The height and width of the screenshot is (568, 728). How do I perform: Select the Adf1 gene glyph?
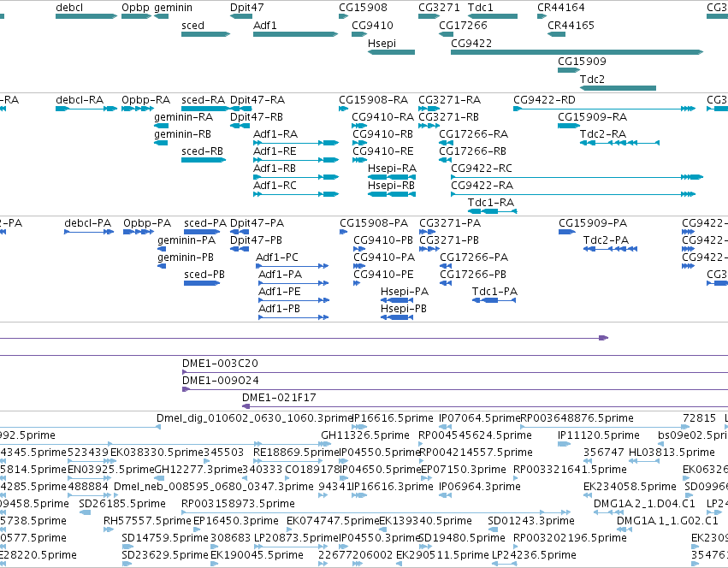click(296, 34)
